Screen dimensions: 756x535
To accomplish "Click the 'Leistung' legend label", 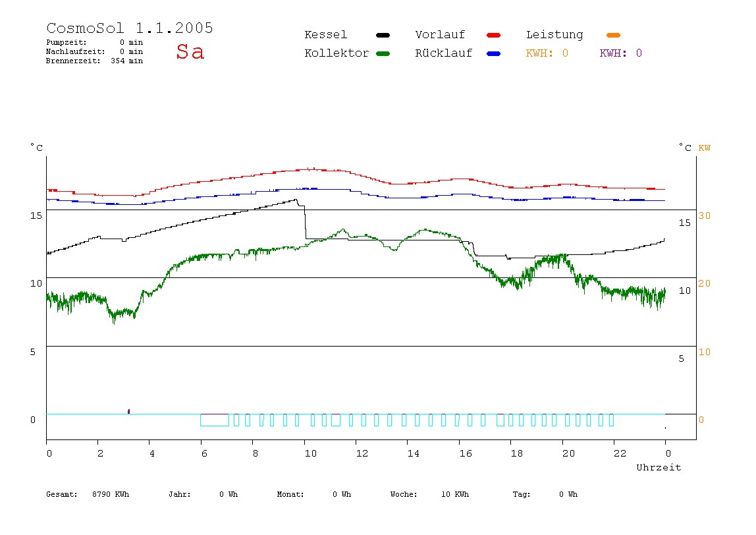I will [554, 35].
